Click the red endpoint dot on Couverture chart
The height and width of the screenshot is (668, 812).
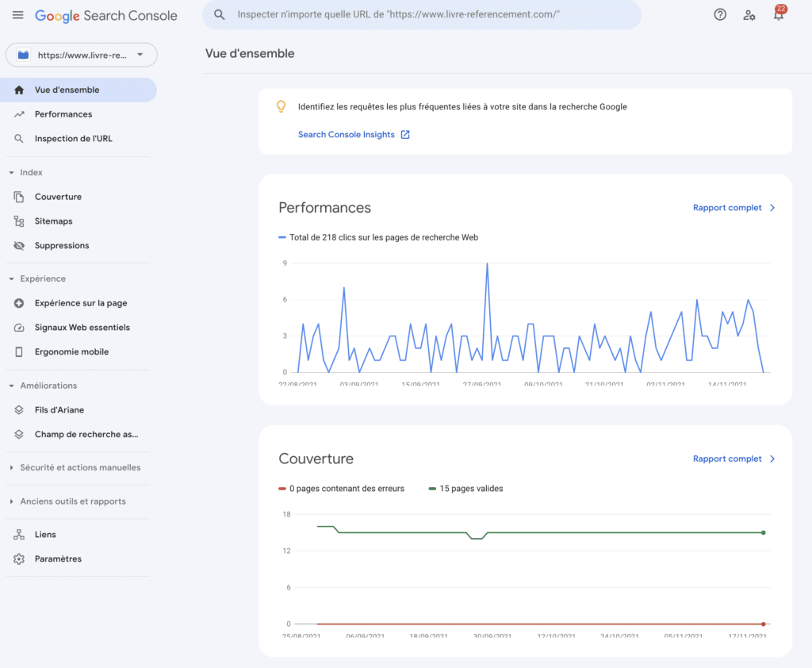tap(764, 624)
